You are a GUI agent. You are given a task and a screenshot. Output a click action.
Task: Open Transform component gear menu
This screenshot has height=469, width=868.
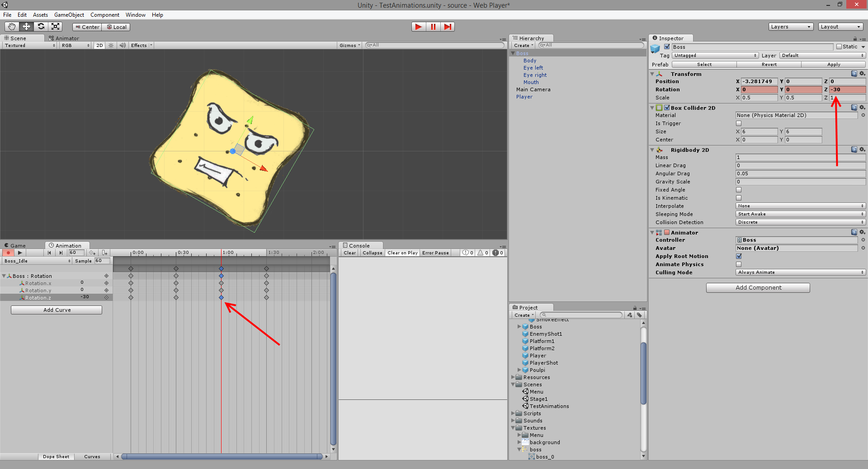click(x=862, y=74)
